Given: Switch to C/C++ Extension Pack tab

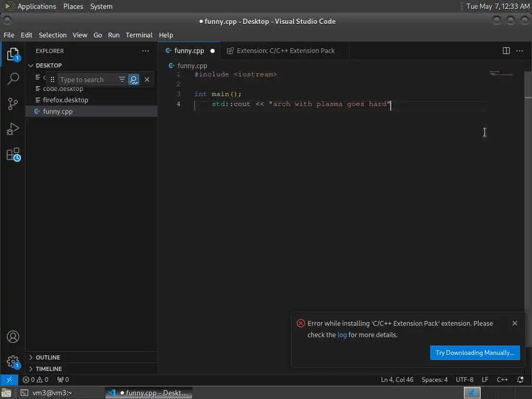Looking at the screenshot, I should point(285,51).
